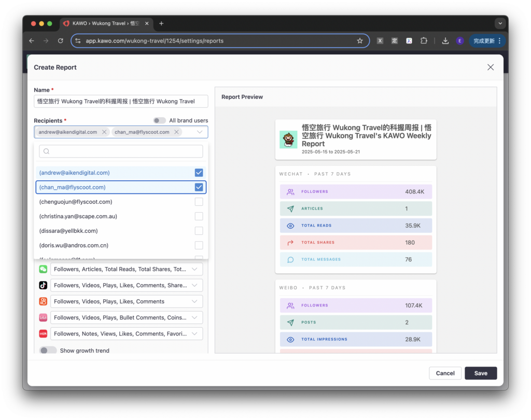Open the browser downloads icon
Viewport: 531px width, 420px height.
445,41
